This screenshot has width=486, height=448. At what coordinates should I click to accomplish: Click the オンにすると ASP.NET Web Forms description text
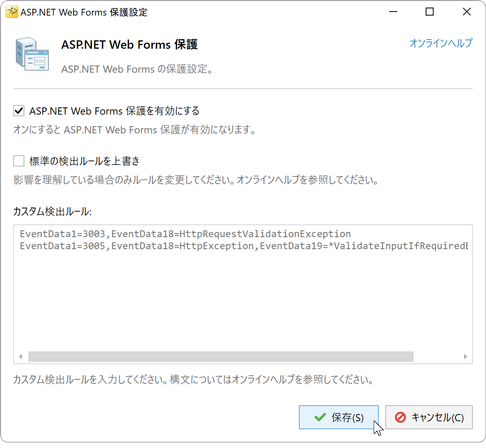tap(135, 130)
